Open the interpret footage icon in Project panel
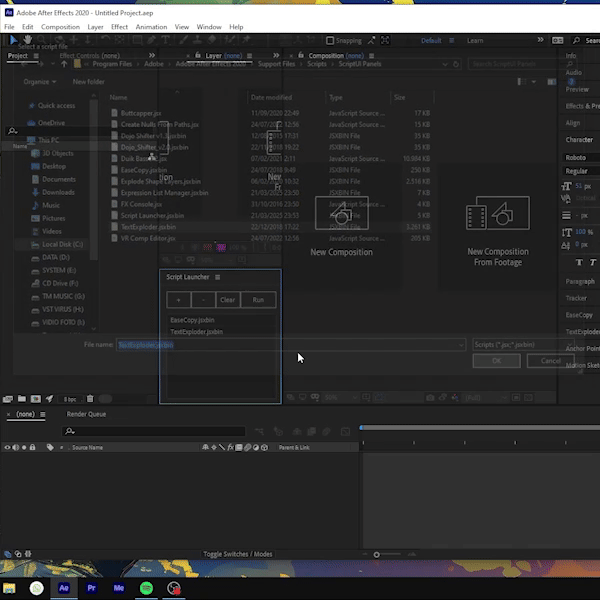 coord(8,399)
